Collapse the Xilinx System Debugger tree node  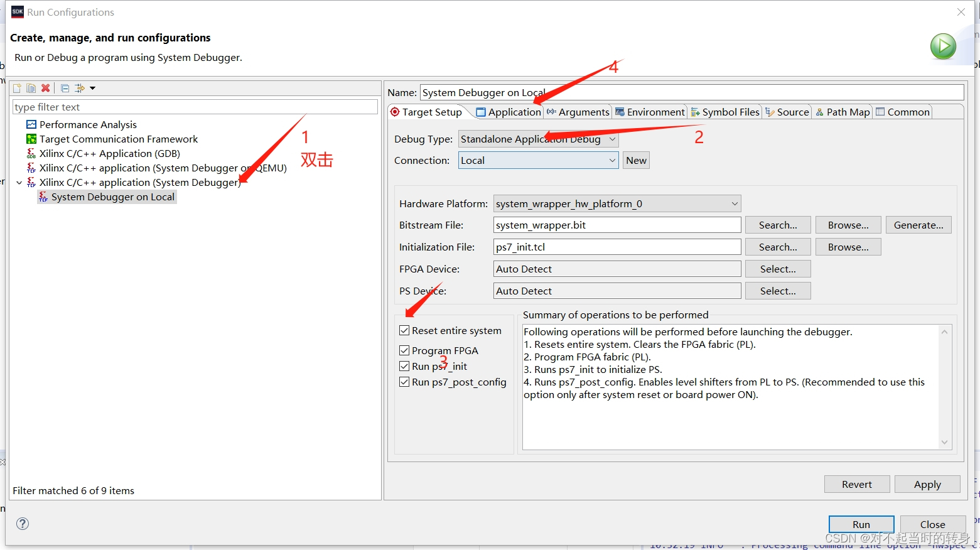tap(19, 183)
